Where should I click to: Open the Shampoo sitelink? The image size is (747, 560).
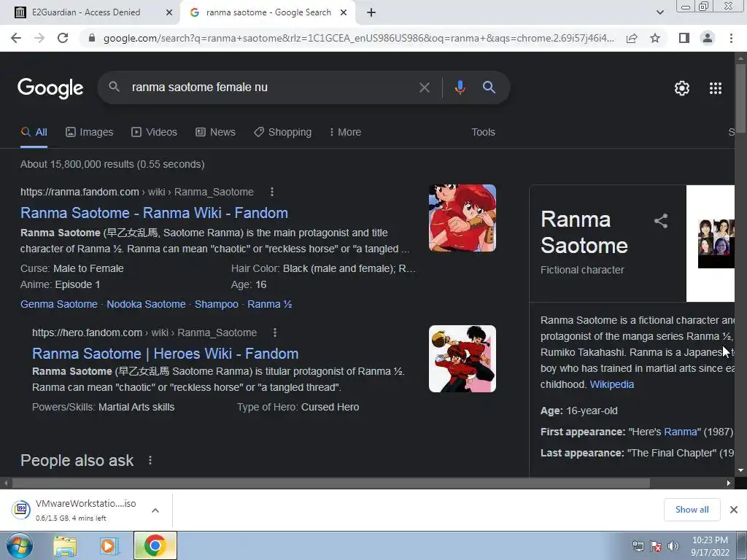tap(216, 304)
